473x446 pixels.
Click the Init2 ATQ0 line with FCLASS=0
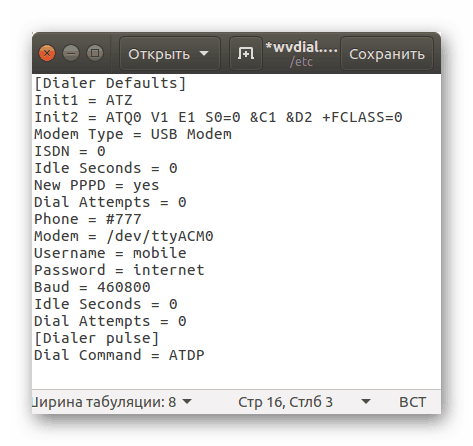tap(218, 117)
